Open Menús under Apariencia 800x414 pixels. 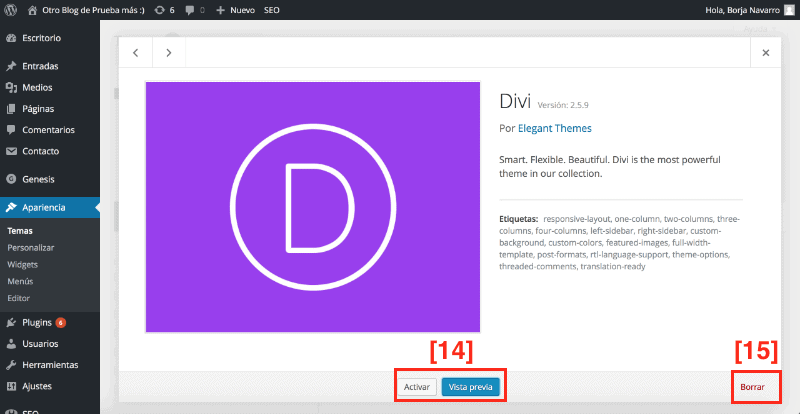[x=20, y=281]
